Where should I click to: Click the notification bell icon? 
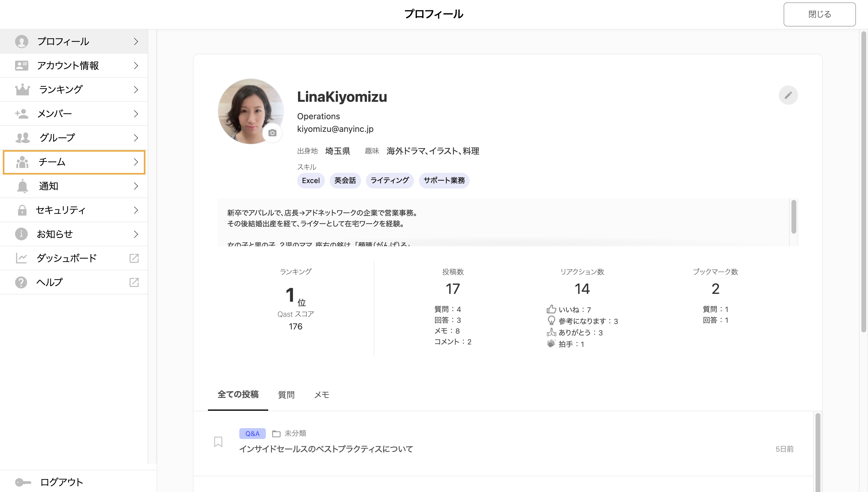click(22, 186)
